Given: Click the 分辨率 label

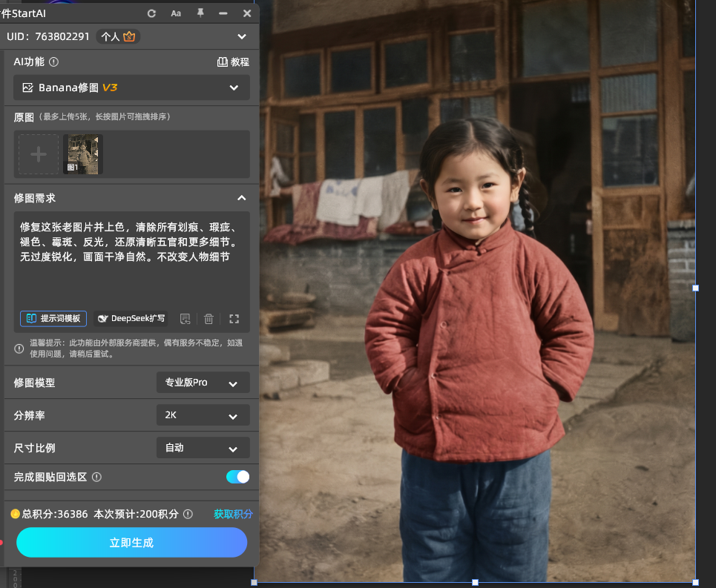Looking at the screenshot, I should tap(29, 415).
